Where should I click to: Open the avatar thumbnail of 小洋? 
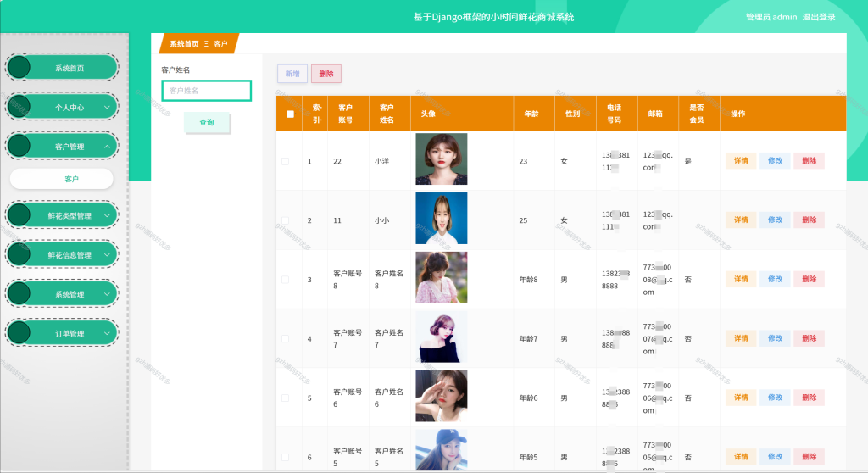[x=441, y=159]
